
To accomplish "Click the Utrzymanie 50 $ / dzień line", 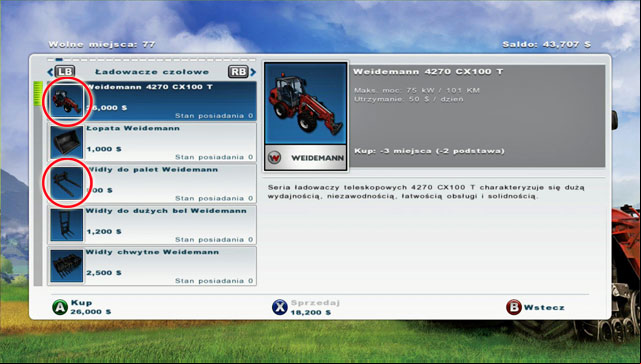I will (x=409, y=99).
